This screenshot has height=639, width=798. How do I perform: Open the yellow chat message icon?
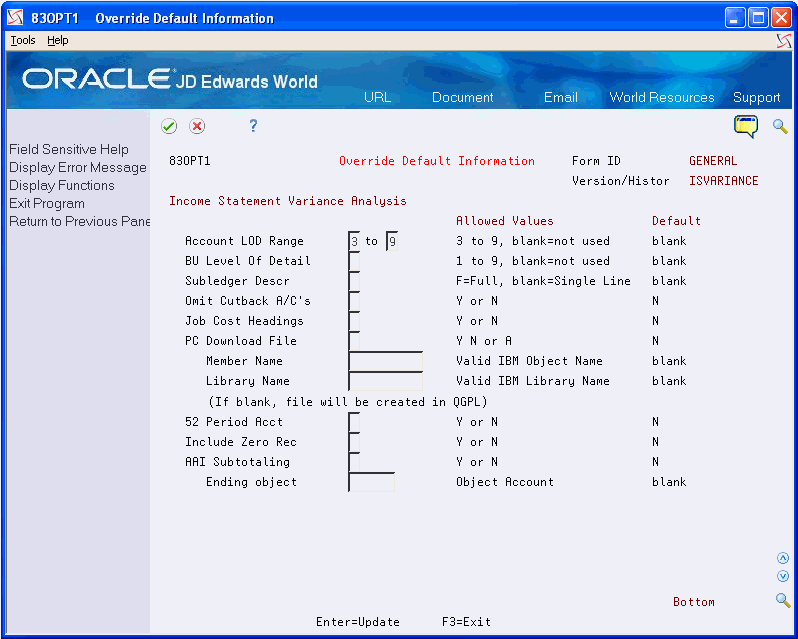click(x=746, y=126)
